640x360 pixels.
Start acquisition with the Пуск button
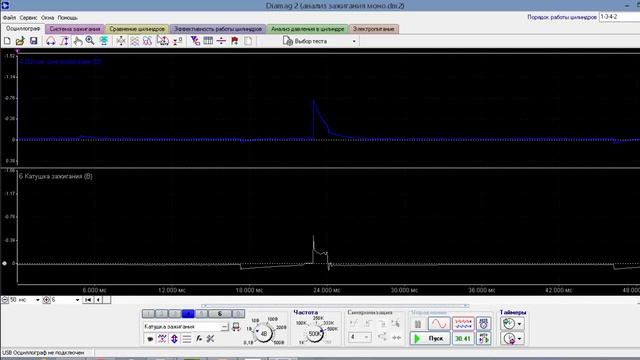click(430, 338)
